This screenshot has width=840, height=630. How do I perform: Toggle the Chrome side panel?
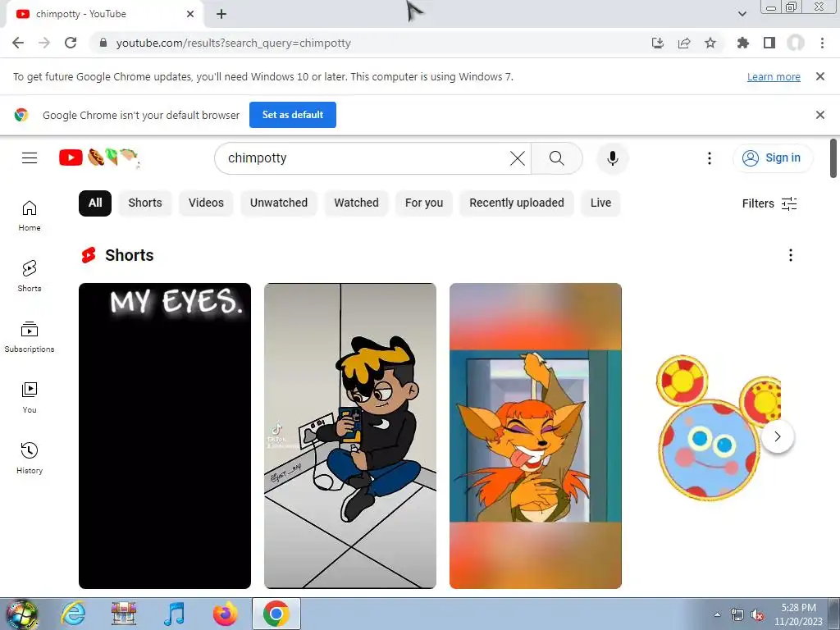769,43
